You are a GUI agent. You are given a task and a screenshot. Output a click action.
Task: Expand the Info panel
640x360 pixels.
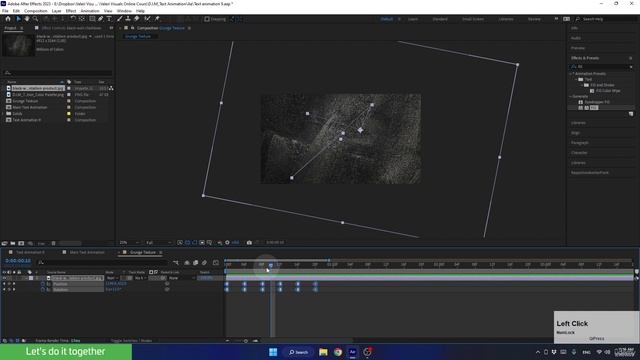(574, 28)
